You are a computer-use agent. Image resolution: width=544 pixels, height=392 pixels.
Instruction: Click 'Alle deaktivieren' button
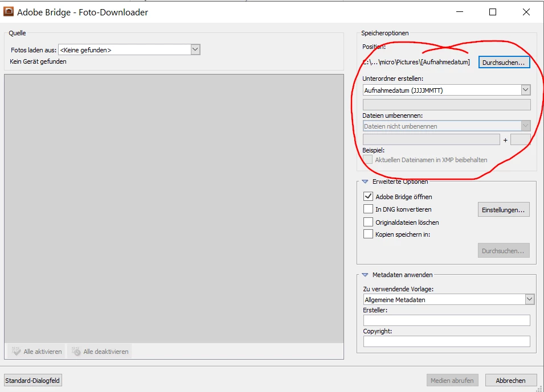pyautogui.click(x=100, y=352)
